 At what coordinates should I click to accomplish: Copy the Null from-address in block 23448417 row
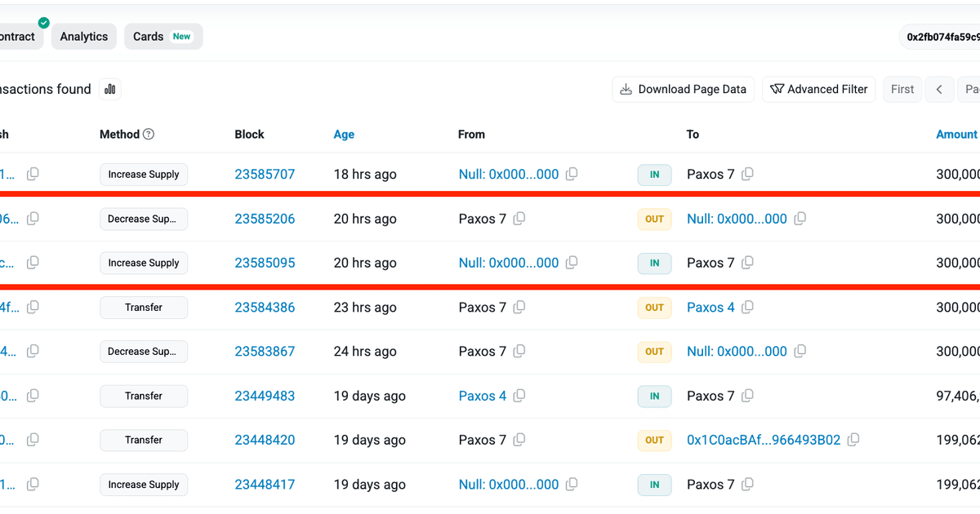(572, 484)
